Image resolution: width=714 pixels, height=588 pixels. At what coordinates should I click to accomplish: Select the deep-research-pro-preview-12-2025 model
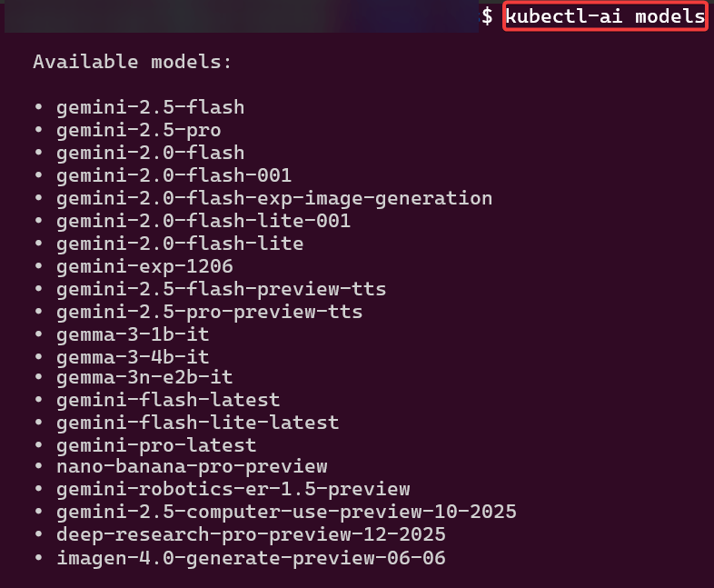(251, 534)
